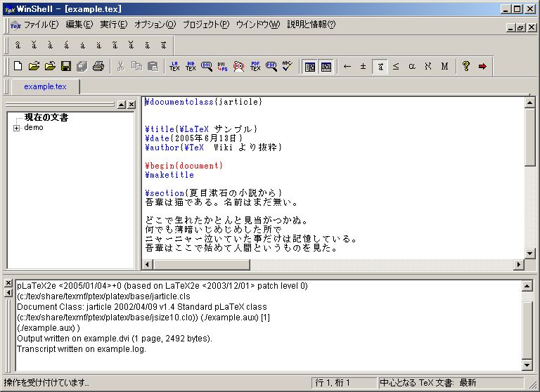Open project with second folder icon

(50, 66)
